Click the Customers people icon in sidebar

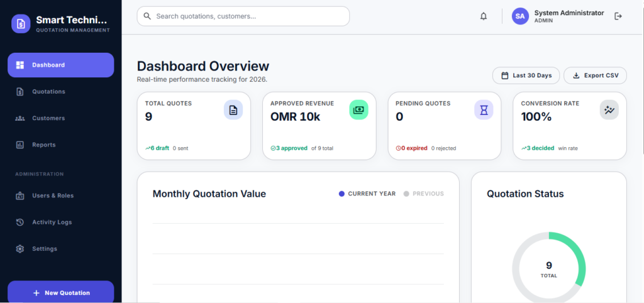tap(19, 118)
